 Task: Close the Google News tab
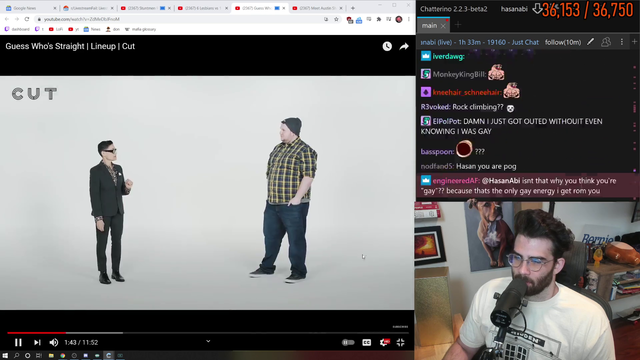coord(55,8)
